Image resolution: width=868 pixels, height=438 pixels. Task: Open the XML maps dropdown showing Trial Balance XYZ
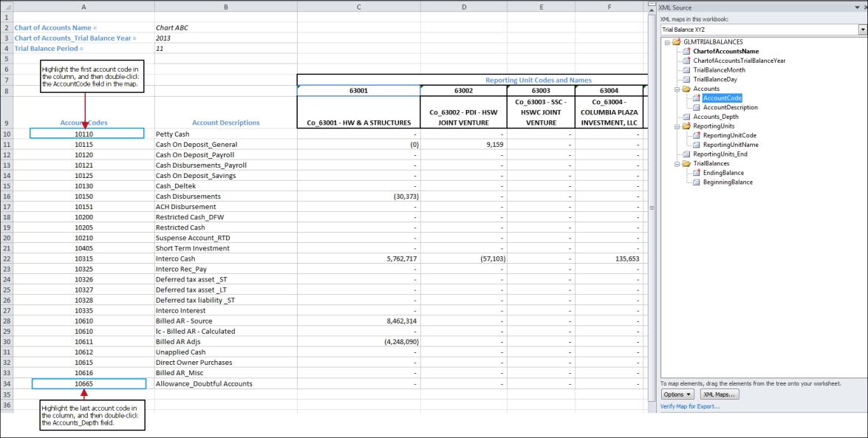[863, 30]
